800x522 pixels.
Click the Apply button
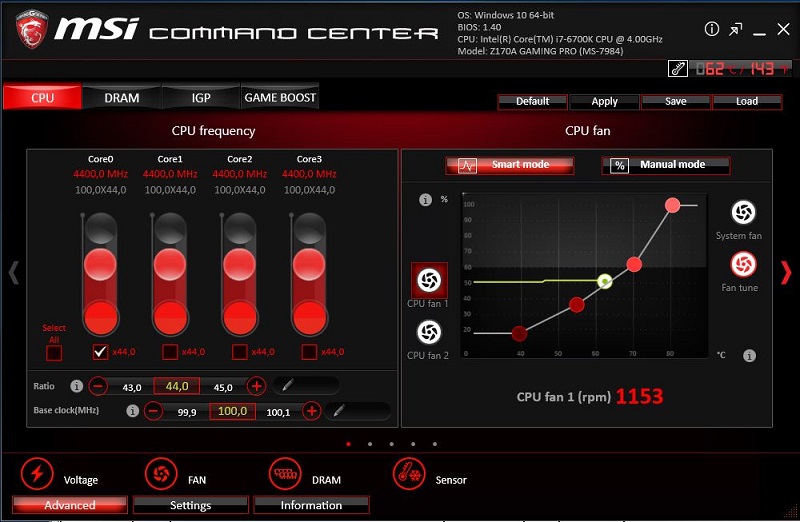(605, 102)
